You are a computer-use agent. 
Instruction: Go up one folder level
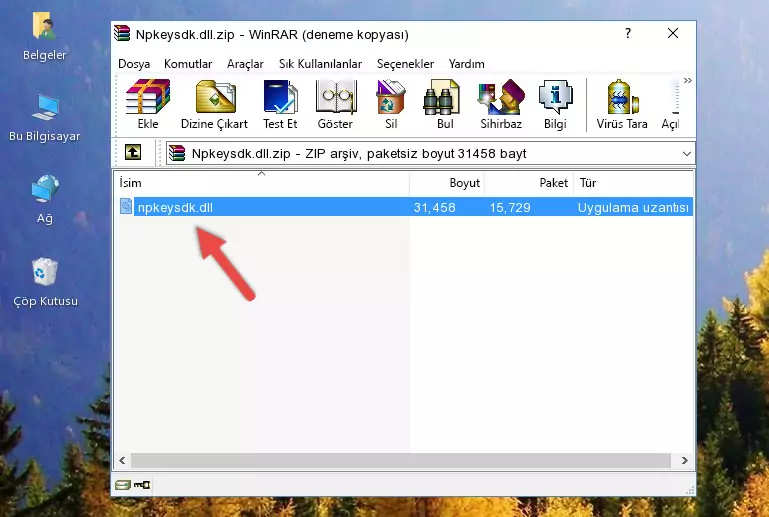pyautogui.click(x=133, y=153)
